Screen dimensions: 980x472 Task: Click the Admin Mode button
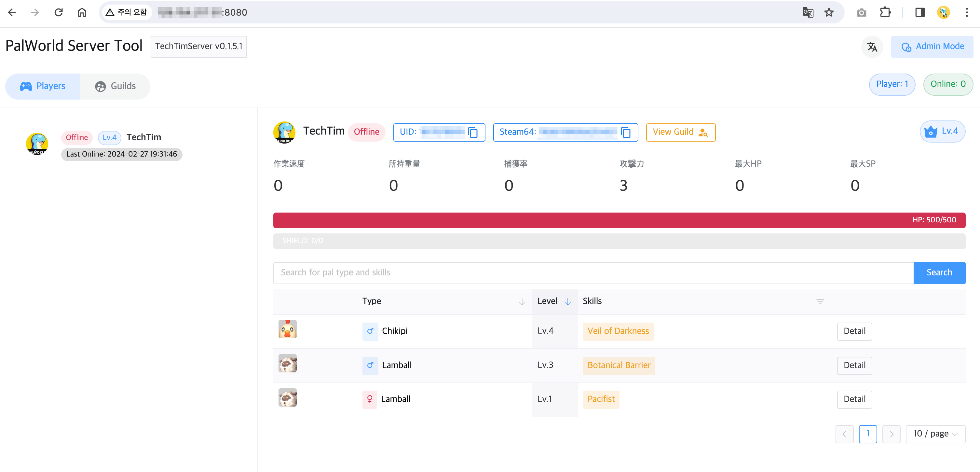932,47
